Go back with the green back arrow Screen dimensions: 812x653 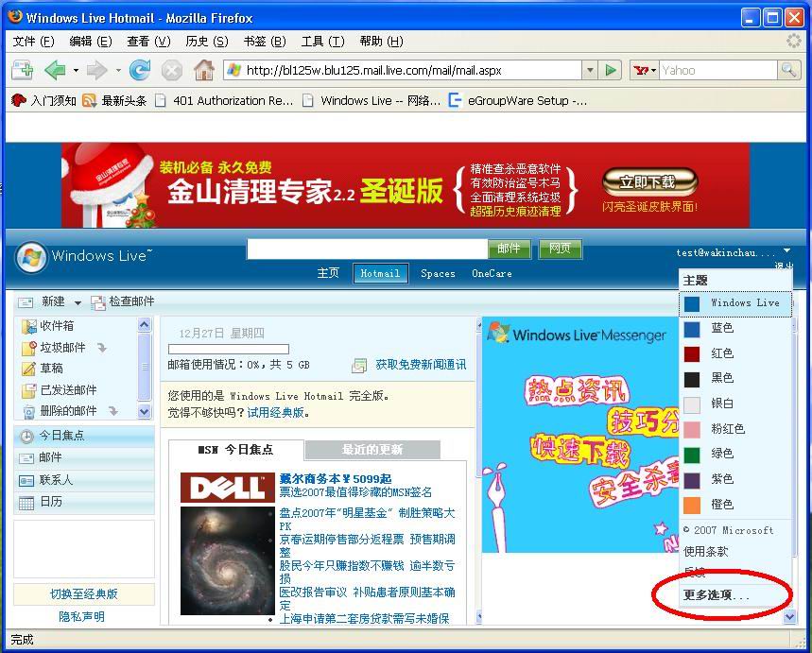coord(55,70)
